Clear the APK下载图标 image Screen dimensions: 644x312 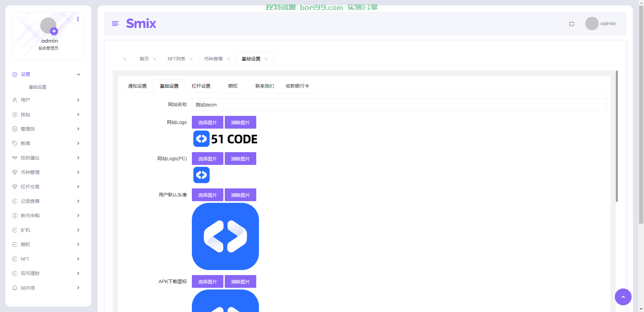(x=240, y=281)
